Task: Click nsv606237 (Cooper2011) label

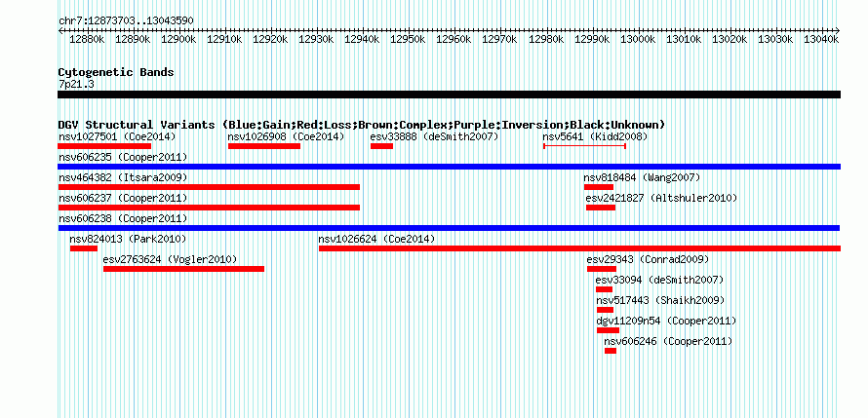Action: 123,199
